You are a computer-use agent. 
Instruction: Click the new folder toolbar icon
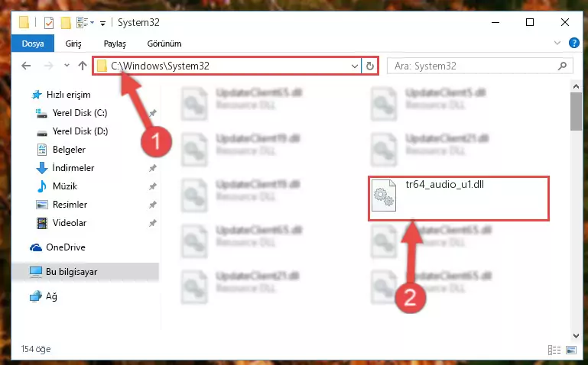tap(66, 22)
